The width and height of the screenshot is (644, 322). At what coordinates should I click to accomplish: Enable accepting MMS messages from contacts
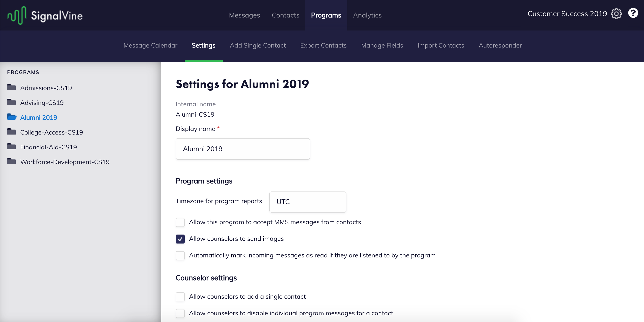coord(180,222)
